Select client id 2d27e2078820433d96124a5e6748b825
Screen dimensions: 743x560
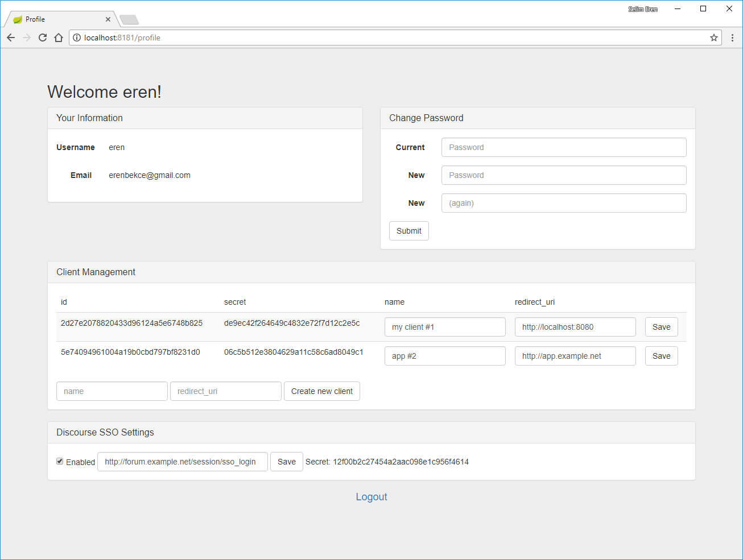coord(131,323)
